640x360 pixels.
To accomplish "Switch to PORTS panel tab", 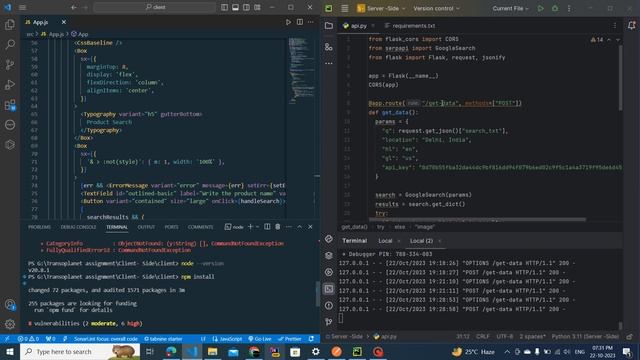I will tap(171, 227).
